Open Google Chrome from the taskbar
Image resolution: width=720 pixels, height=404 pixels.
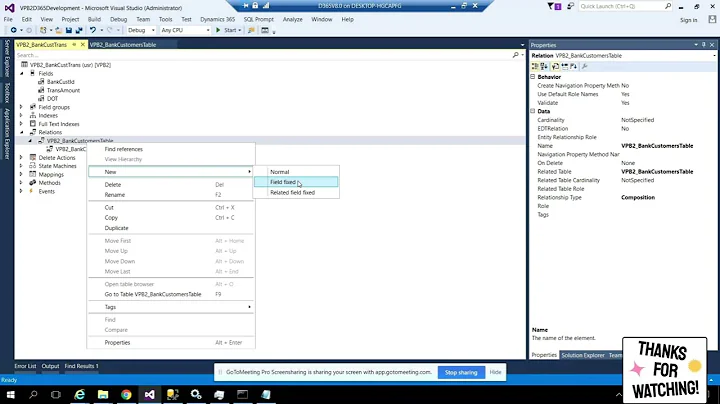tap(126, 394)
